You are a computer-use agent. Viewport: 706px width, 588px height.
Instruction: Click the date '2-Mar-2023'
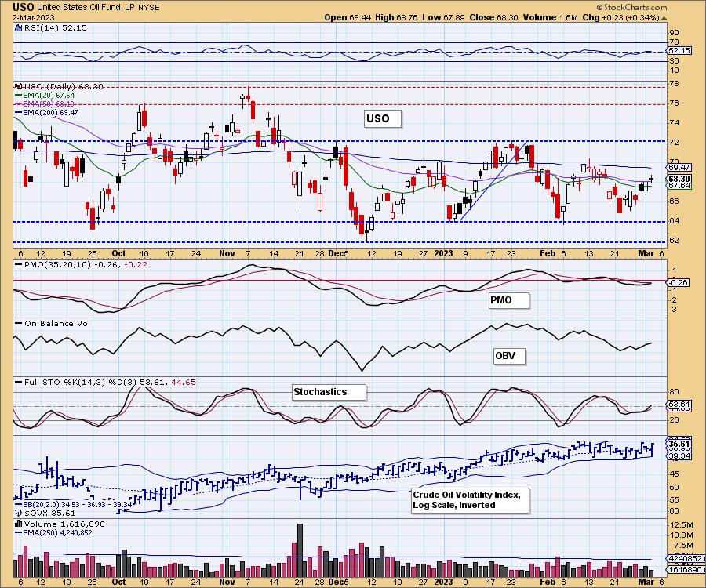point(33,17)
